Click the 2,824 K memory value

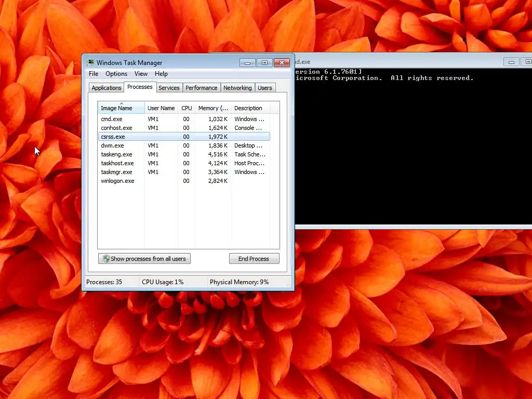(218, 181)
